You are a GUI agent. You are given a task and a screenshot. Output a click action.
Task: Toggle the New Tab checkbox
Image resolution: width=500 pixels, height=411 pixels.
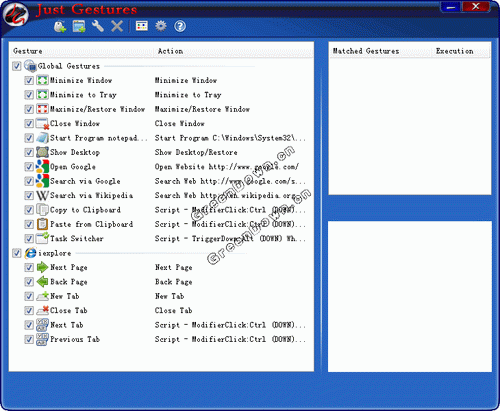point(29,296)
